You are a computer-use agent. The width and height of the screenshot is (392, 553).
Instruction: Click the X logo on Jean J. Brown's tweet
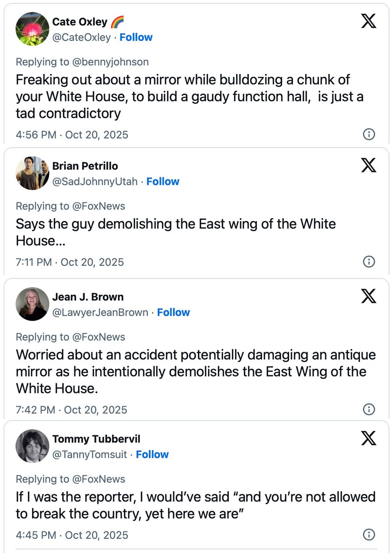[368, 296]
